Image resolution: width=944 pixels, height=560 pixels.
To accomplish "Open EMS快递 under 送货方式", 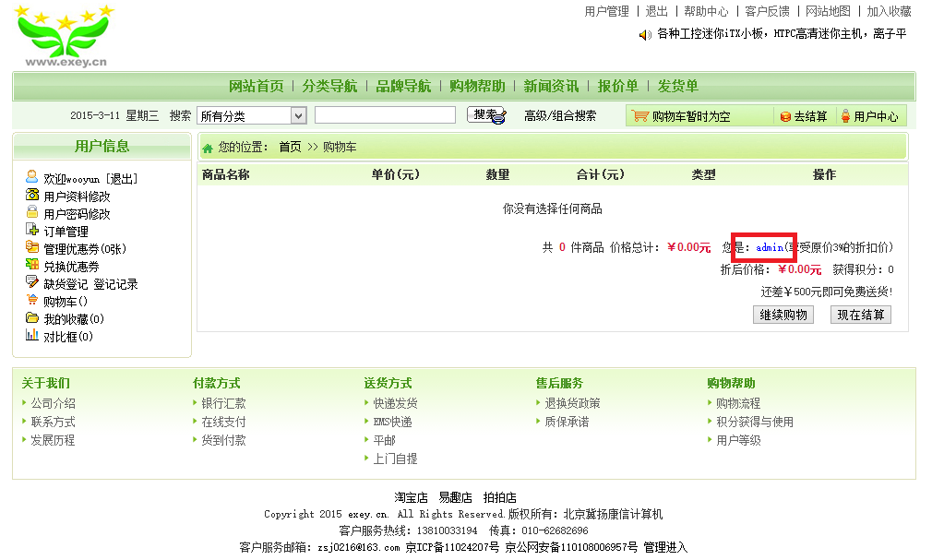I will click(x=392, y=423).
